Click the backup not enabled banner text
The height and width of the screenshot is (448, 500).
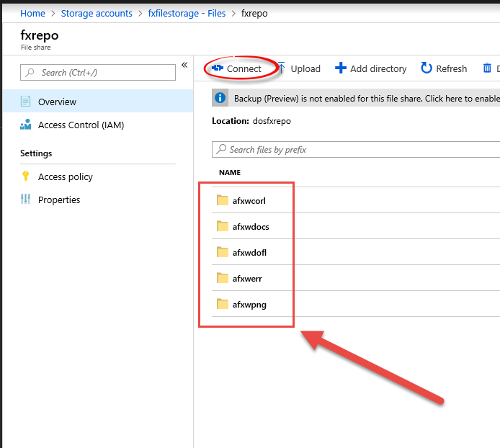pyautogui.click(x=367, y=99)
